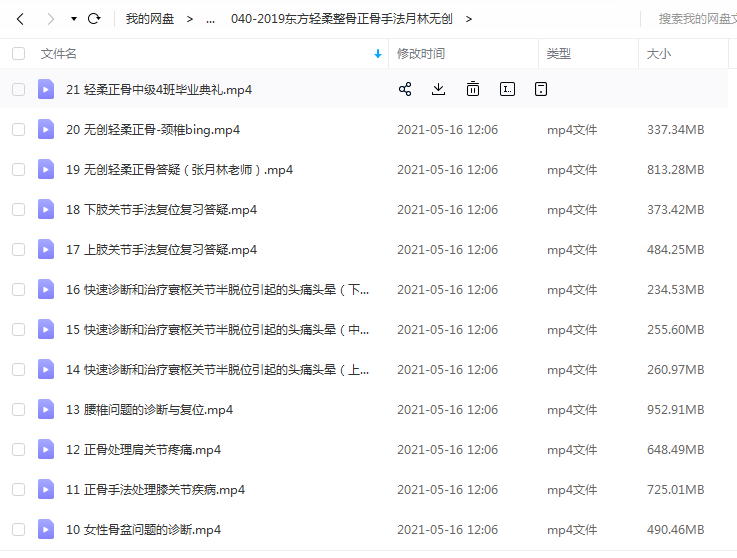Check the box for 11 正骨手法处理膝关节疾病
Screen dimensions: 737x558
point(18,489)
